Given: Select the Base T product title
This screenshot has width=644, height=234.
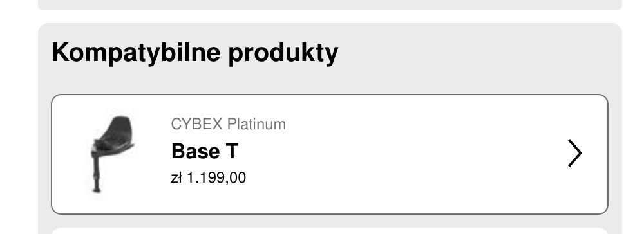Looking at the screenshot, I should tap(205, 151).
